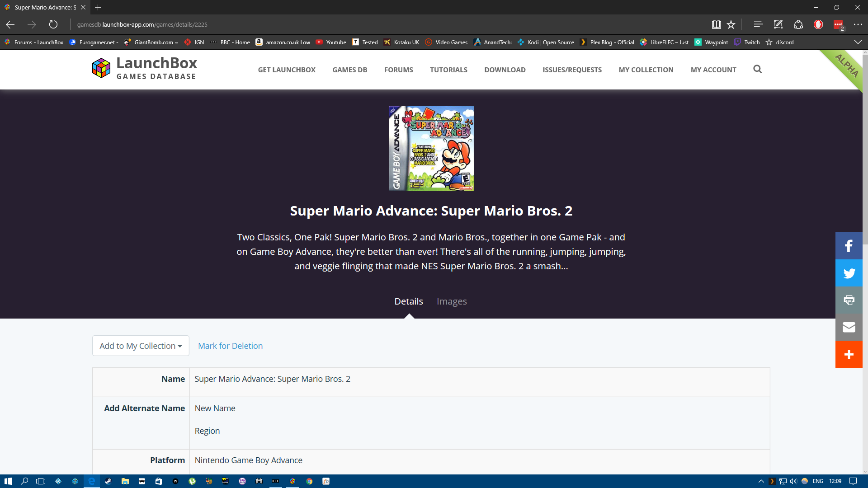
Task: Click the volume icon in system tray
Action: pos(793,481)
